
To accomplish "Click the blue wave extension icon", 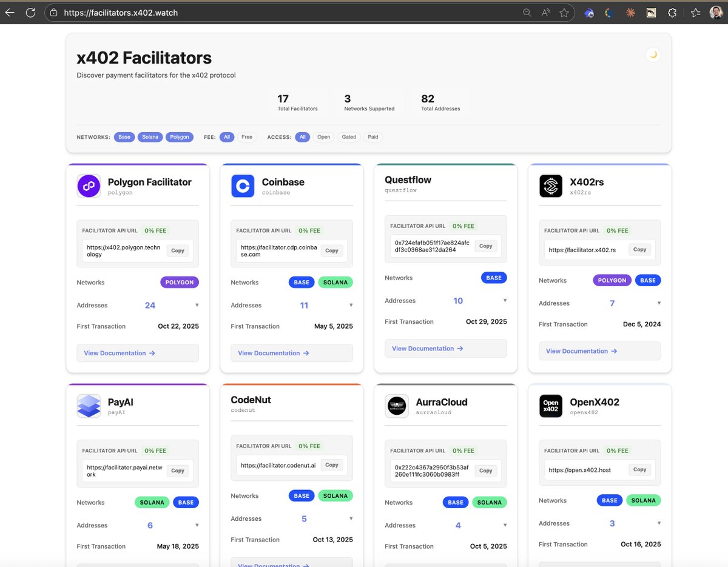I will pyautogui.click(x=589, y=12).
